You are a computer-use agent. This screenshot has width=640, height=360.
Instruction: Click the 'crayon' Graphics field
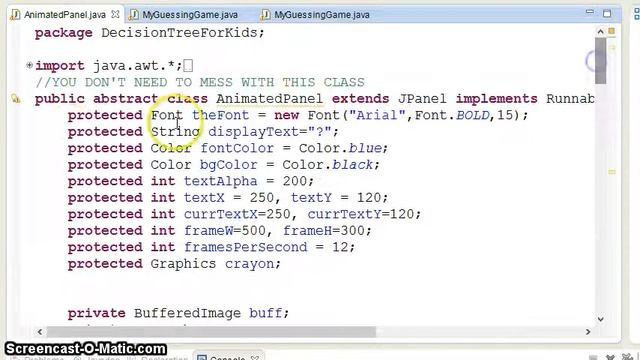pos(249,264)
